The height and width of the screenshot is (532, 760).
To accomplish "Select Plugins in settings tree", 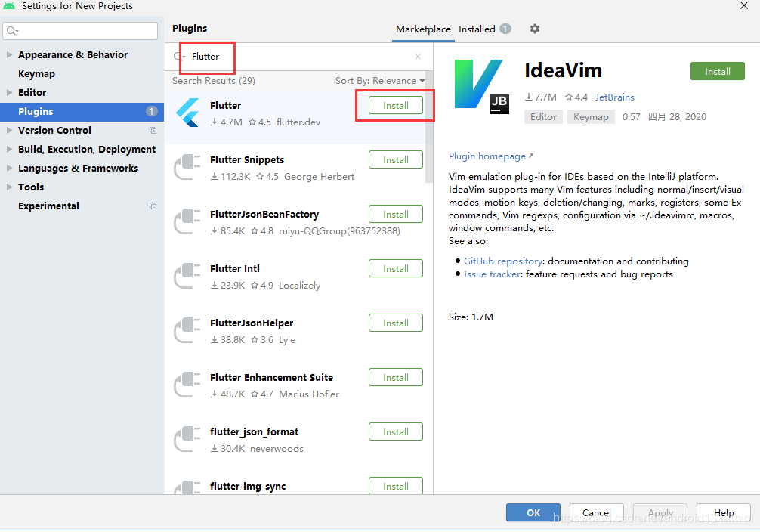I will tap(82, 112).
